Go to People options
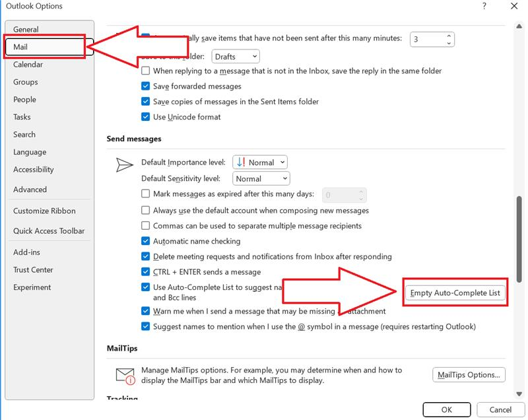Screen dimensions: 528x420 24,99
